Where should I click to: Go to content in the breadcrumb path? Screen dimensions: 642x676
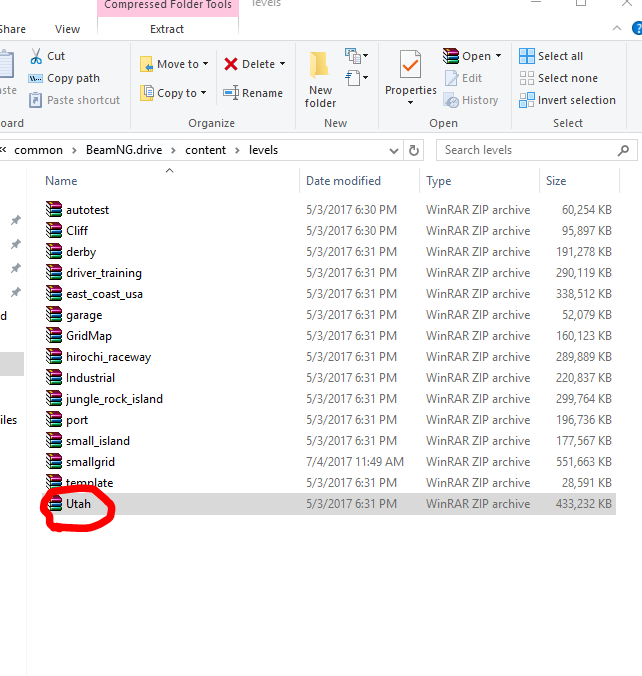point(205,150)
